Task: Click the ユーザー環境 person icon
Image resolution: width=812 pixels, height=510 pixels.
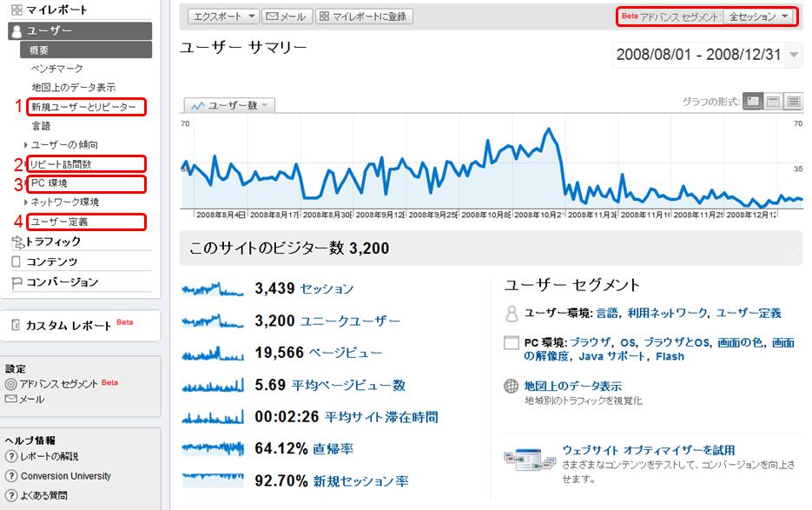Action: click(512, 314)
